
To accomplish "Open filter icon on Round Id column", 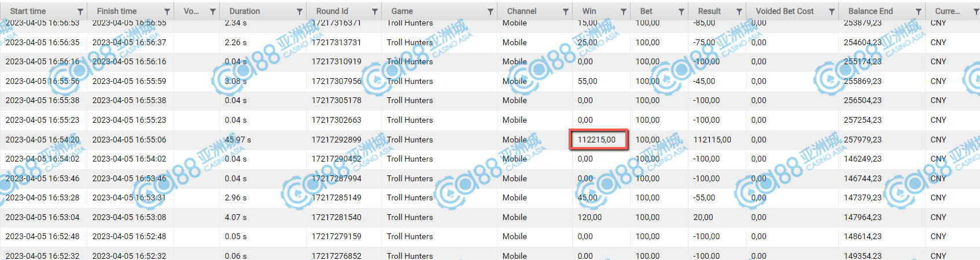I will pos(375,12).
